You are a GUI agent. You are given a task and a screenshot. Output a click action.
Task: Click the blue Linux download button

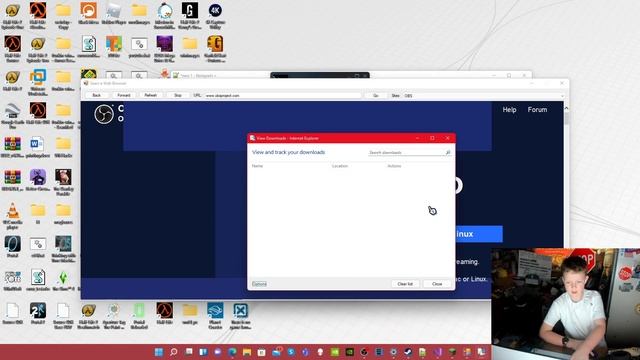point(479,234)
